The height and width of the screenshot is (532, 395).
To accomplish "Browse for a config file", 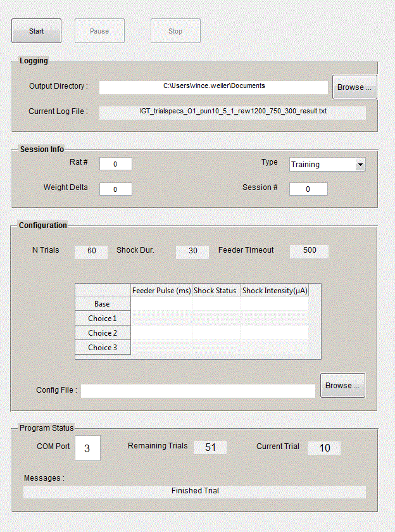I will (x=342, y=386).
